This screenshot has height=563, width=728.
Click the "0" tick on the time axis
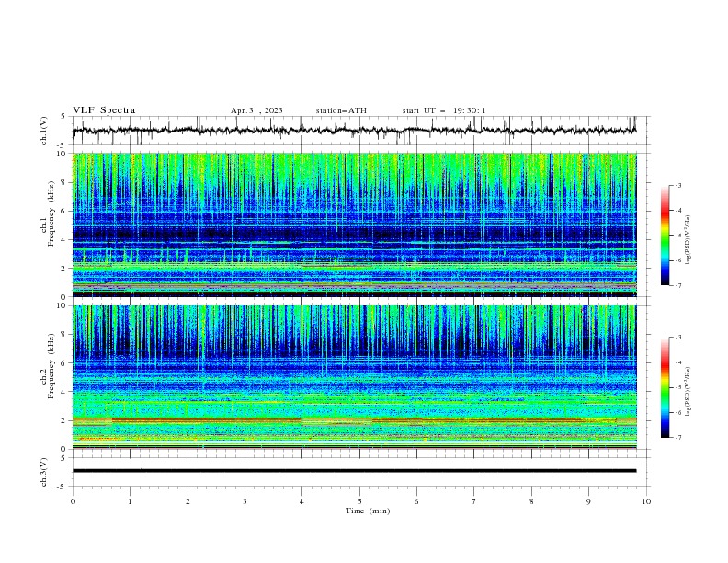tap(73, 501)
